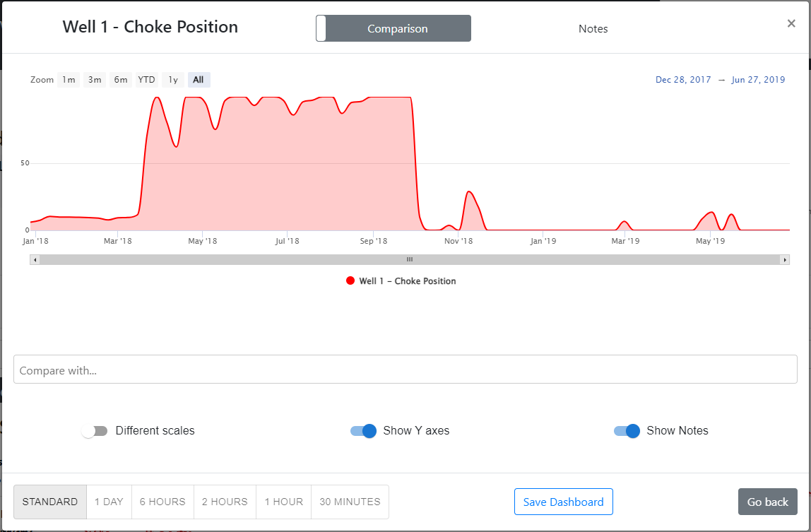
Task: Close the Well 1 dialog with X
Action: point(791,23)
